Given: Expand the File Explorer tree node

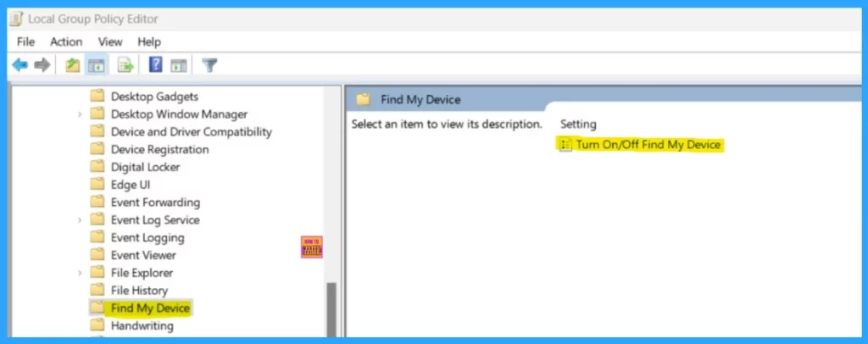Looking at the screenshot, I should click(x=80, y=273).
